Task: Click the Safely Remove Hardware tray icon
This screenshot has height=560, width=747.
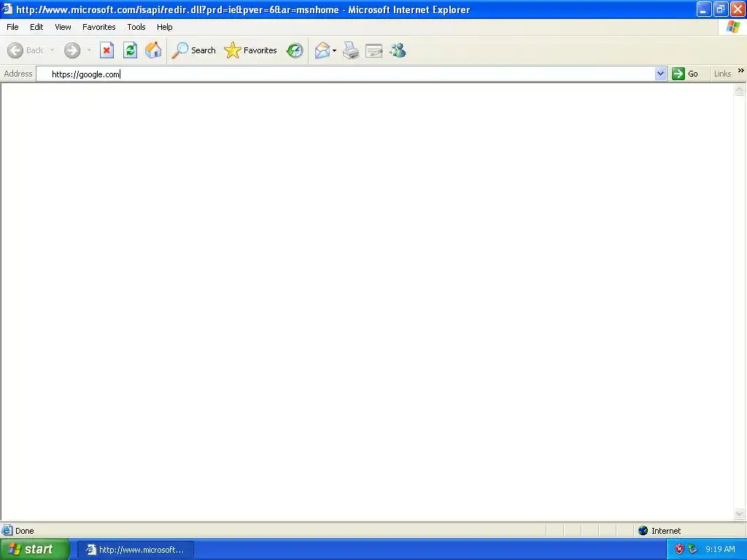Action: 693,549
